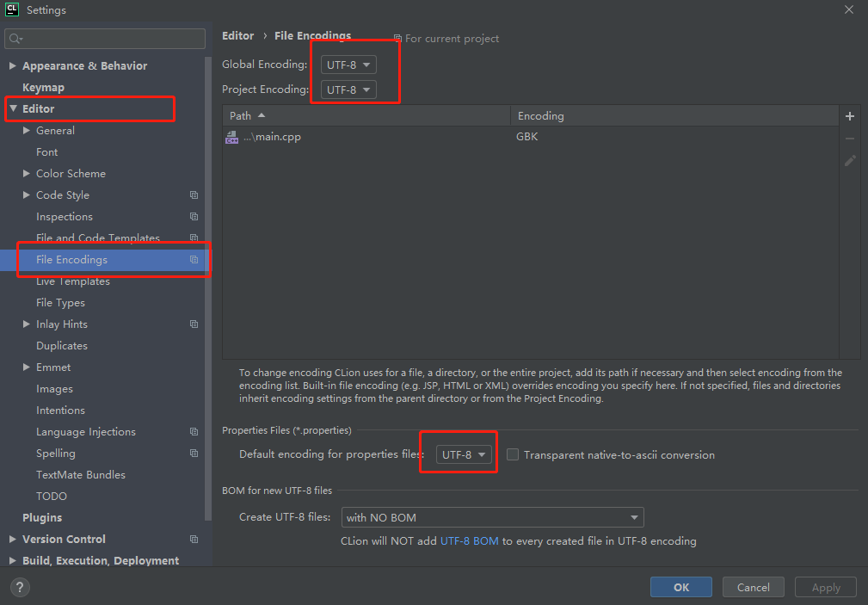This screenshot has height=605, width=868.
Task: Open File and Code Templates
Action: [x=98, y=238]
